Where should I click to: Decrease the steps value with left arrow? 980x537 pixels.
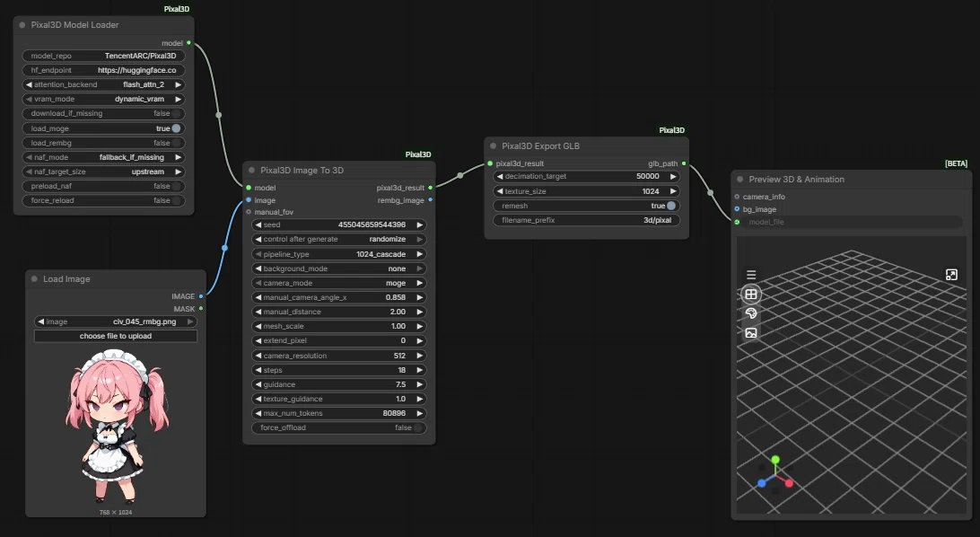pyautogui.click(x=258, y=370)
